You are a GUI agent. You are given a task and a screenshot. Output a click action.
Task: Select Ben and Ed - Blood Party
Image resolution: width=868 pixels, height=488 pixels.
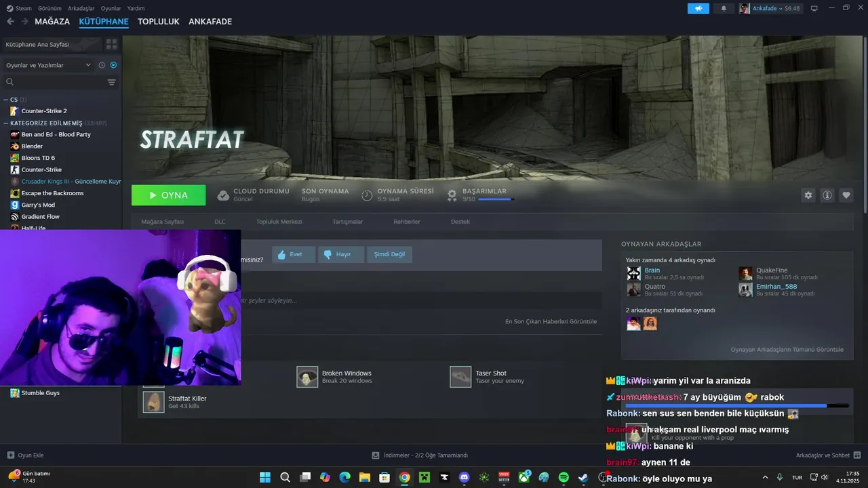(56, 134)
